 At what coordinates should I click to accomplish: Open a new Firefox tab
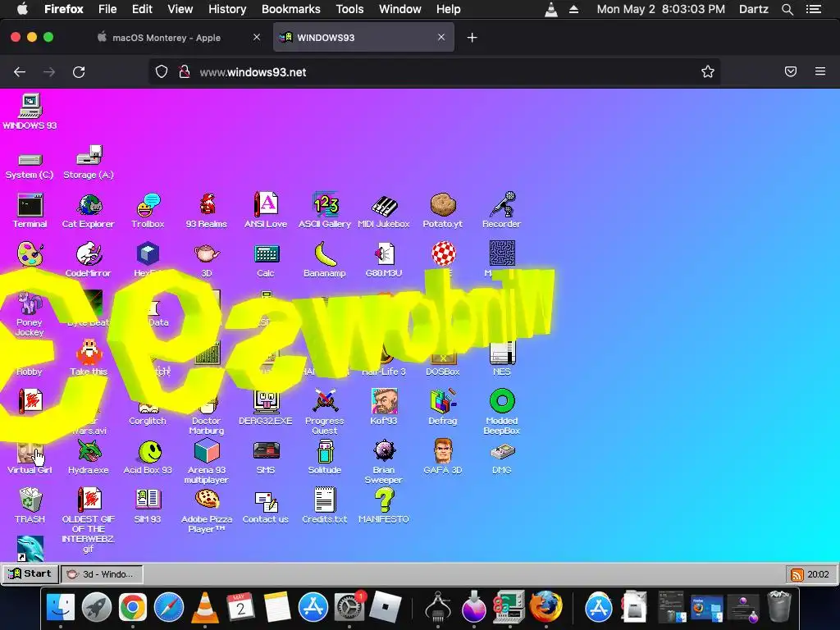472,38
